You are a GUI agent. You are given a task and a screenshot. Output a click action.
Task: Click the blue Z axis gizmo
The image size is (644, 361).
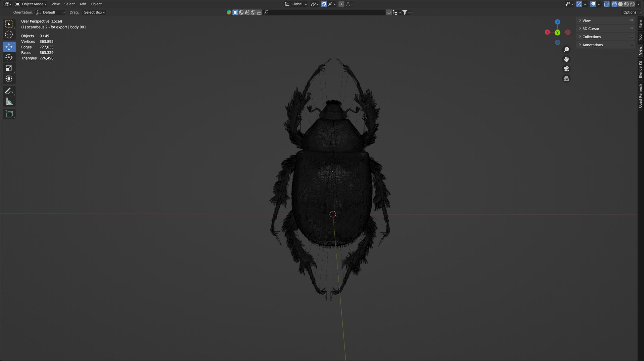[x=557, y=22]
